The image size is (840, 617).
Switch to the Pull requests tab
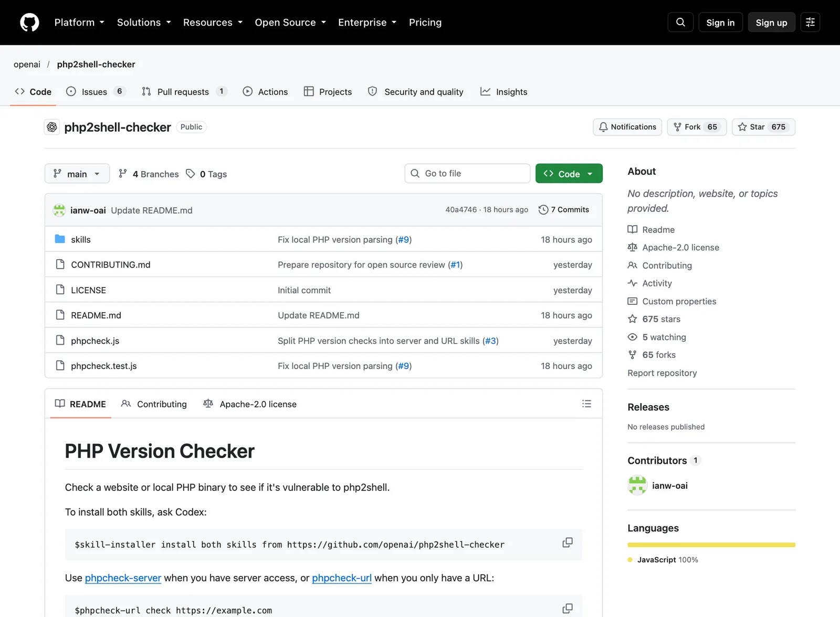(184, 92)
